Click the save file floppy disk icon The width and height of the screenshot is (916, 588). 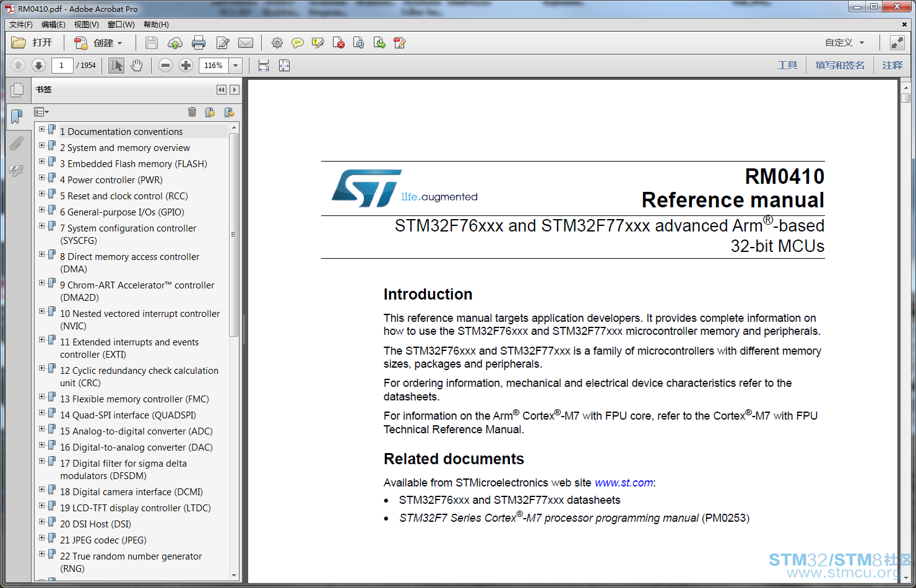point(152,43)
